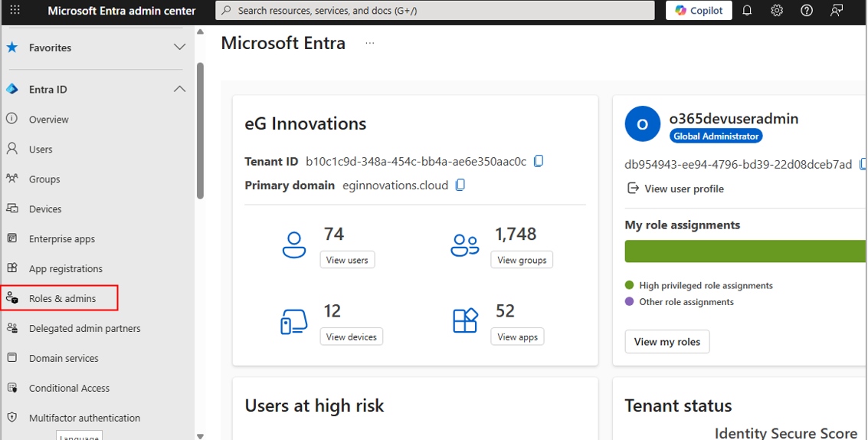Open the settings gear icon
This screenshot has width=868, height=440.
tap(777, 11)
